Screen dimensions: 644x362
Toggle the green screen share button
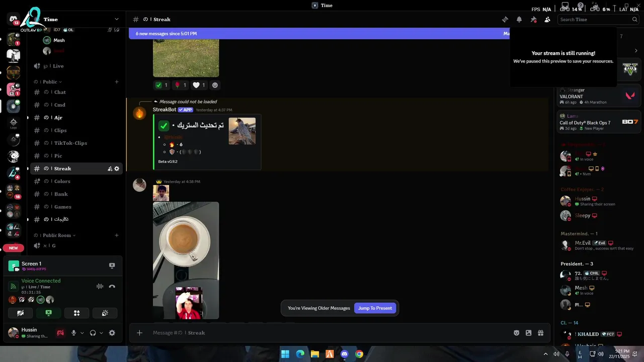coord(48,313)
